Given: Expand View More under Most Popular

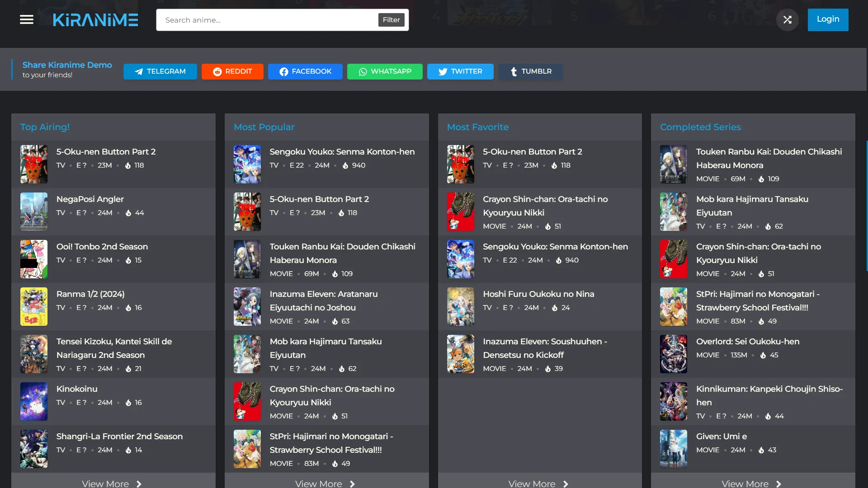Looking at the screenshot, I should [325, 483].
